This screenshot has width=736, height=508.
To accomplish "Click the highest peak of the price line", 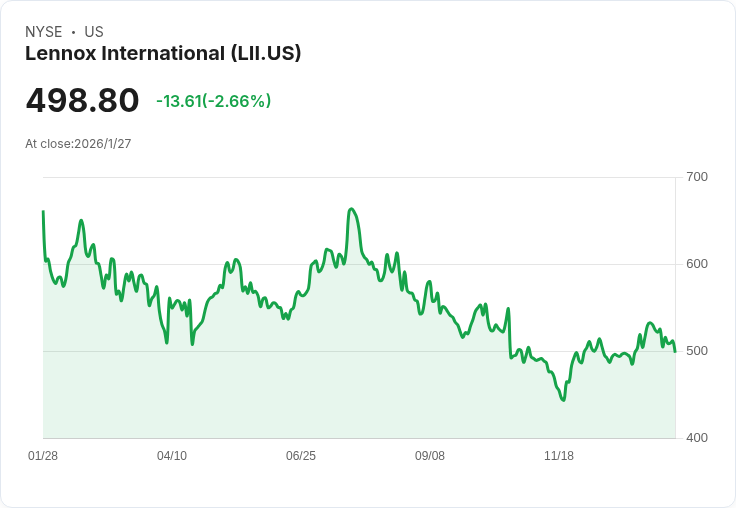I will [351, 209].
